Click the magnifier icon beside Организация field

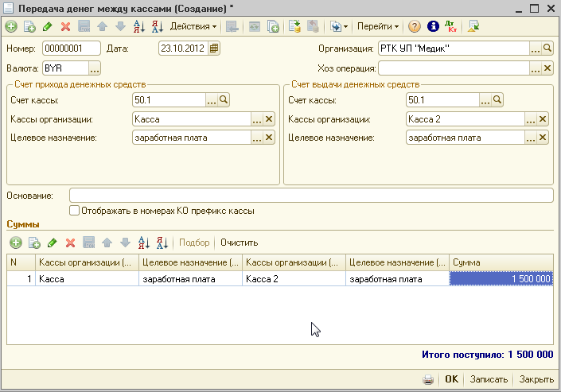(546, 48)
